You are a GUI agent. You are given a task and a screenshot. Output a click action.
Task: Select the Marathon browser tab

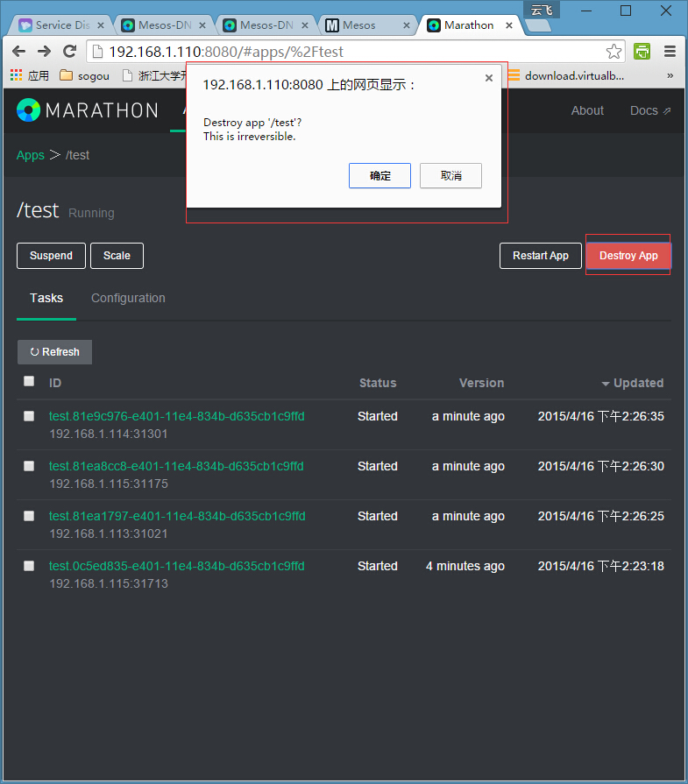click(469, 25)
